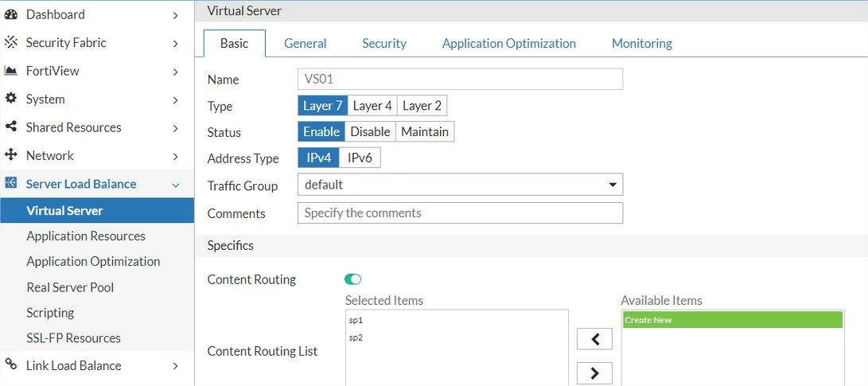Open the Monitoring tab
The height and width of the screenshot is (386, 868).
641,43
